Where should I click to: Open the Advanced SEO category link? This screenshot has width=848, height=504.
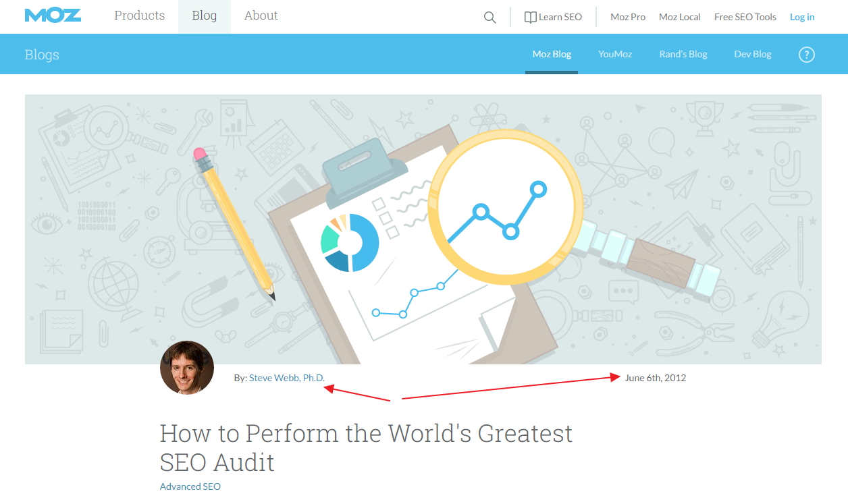pyautogui.click(x=190, y=486)
